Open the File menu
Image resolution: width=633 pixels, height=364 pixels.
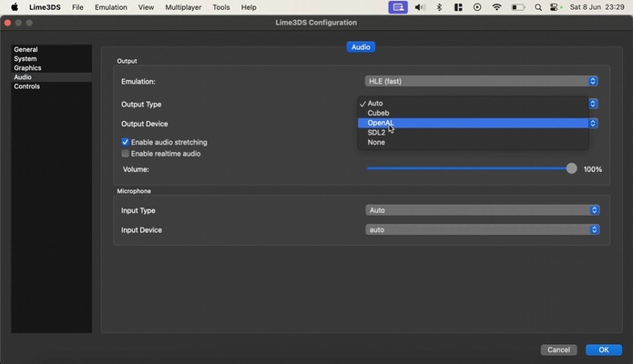pyautogui.click(x=77, y=7)
